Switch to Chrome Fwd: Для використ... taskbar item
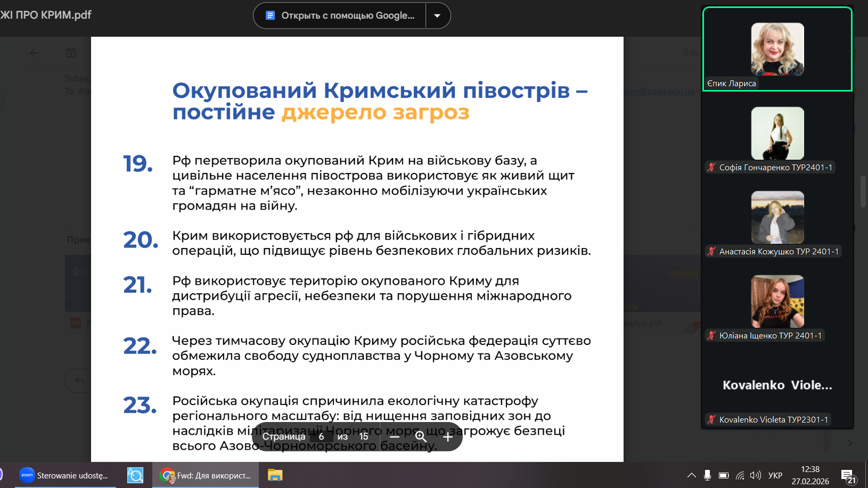 point(206,475)
